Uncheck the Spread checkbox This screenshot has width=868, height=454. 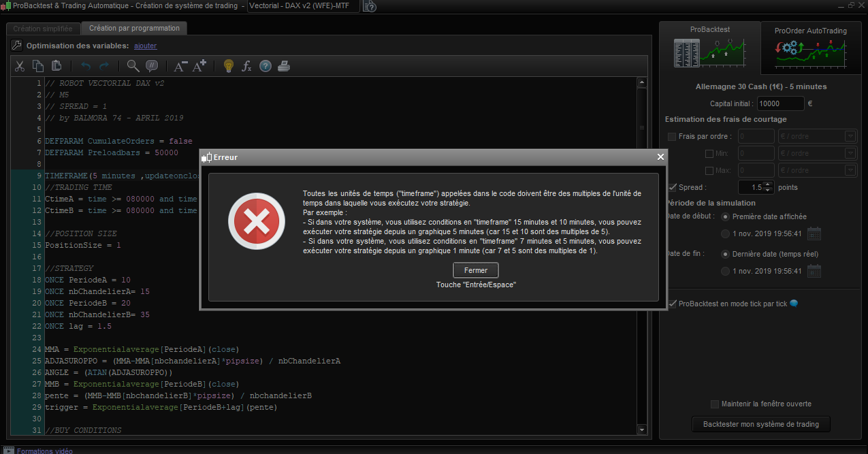673,187
